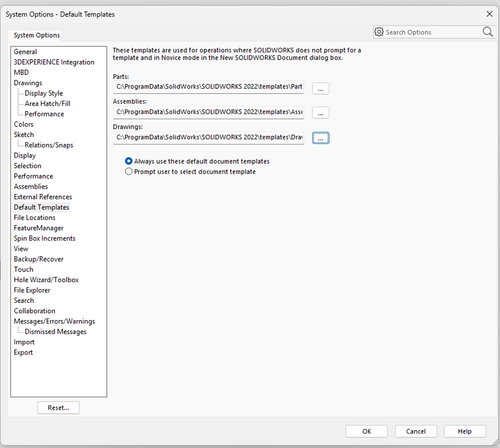Click the Assemblies template path field
This screenshot has width=500, height=448.
[x=208, y=112]
